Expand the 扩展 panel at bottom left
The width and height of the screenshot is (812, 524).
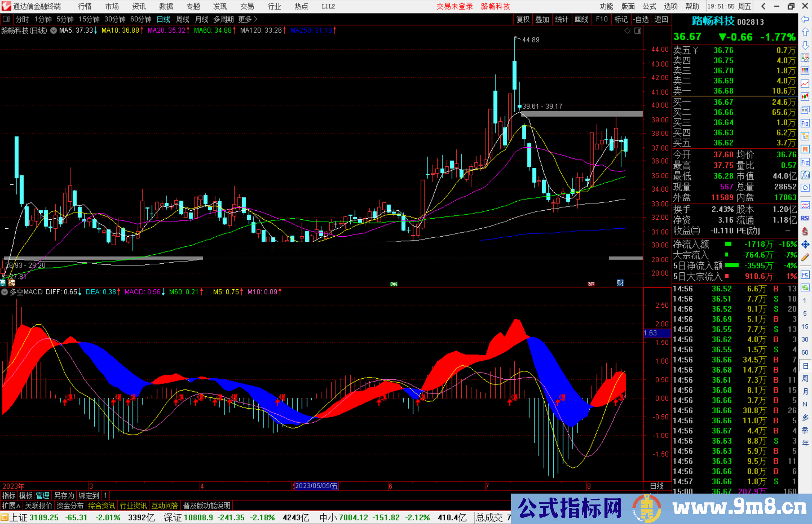9,505
